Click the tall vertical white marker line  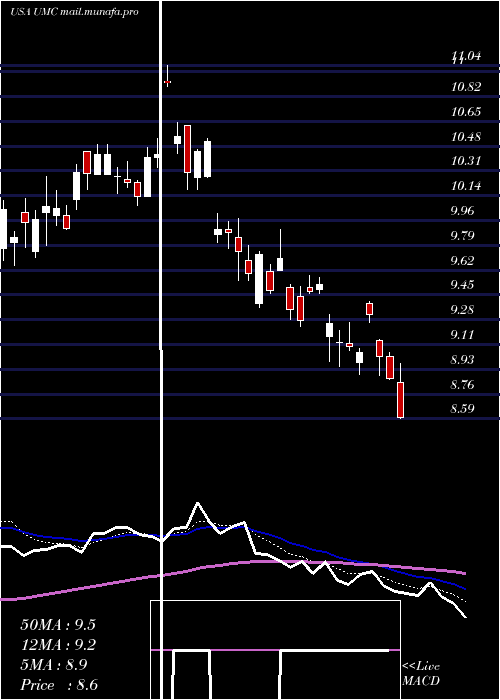pyautogui.click(x=161, y=350)
